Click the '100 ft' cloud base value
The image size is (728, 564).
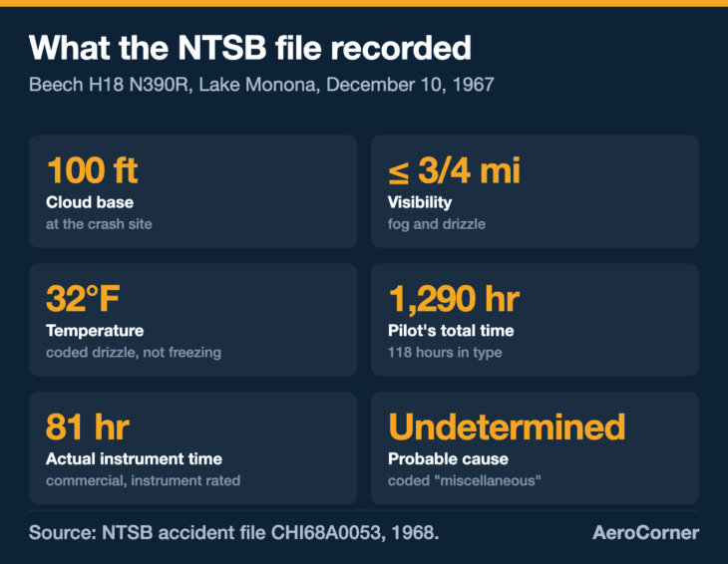tap(92, 170)
